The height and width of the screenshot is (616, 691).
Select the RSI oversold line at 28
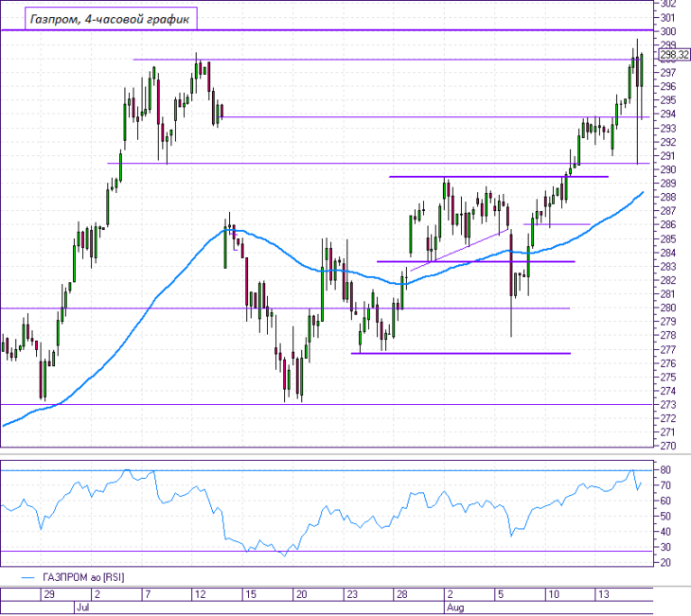(327, 552)
